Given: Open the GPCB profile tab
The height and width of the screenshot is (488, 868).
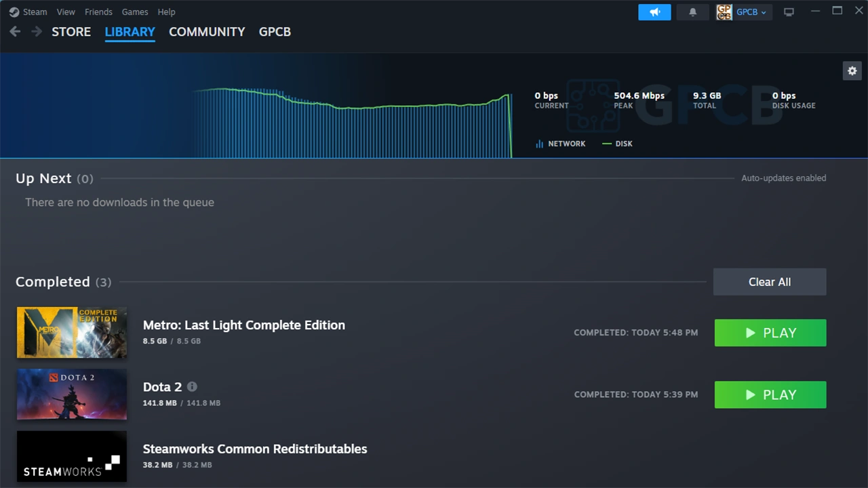Looking at the screenshot, I should pyautogui.click(x=275, y=32).
